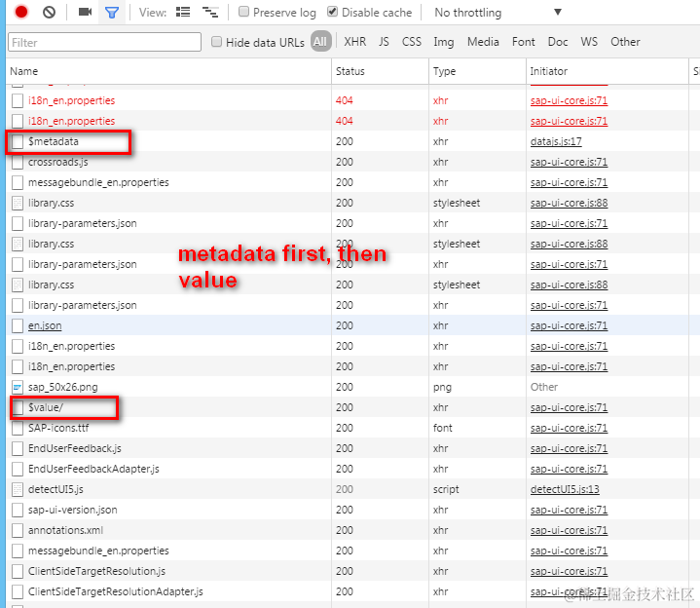Click the file icon of sap-ui-version.json row
Viewport: 700px width, 608px height.
click(18, 511)
